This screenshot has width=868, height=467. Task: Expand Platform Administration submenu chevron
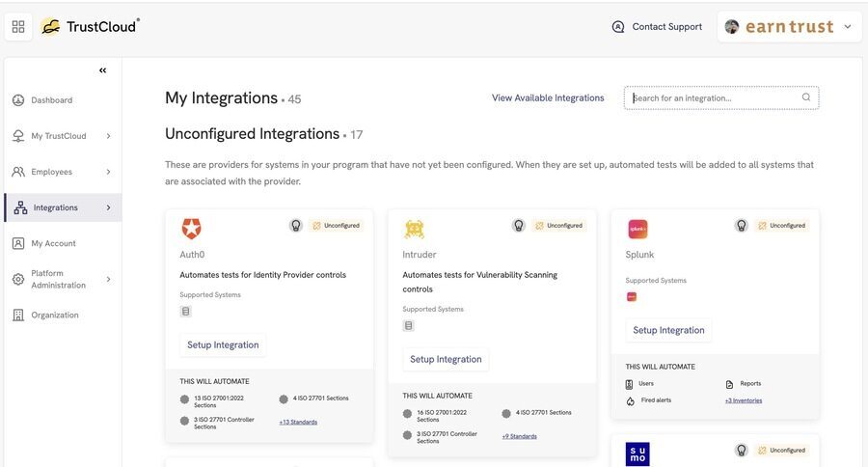click(108, 279)
